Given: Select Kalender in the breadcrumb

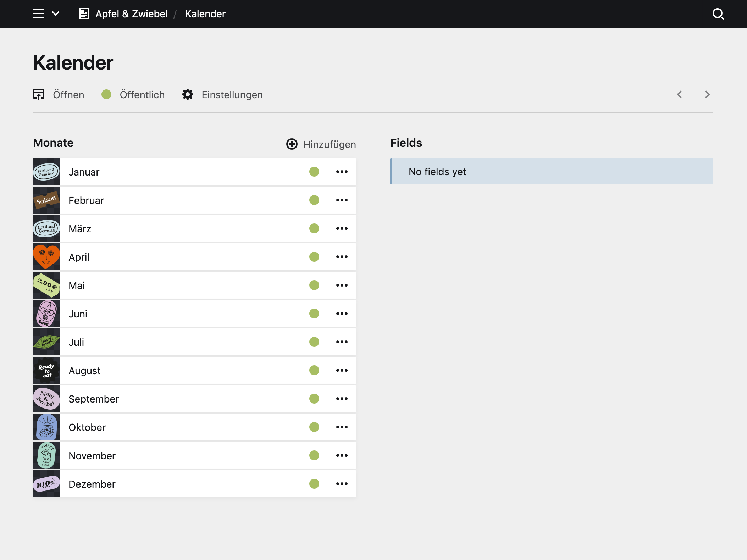Looking at the screenshot, I should pyautogui.click(x=205, y=14).
